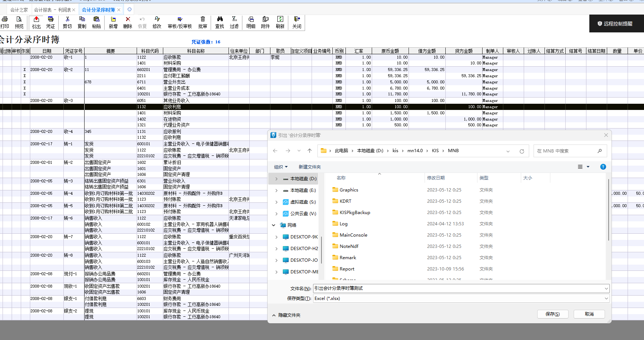Collapse the 网络 tree node

click(274, 225)
